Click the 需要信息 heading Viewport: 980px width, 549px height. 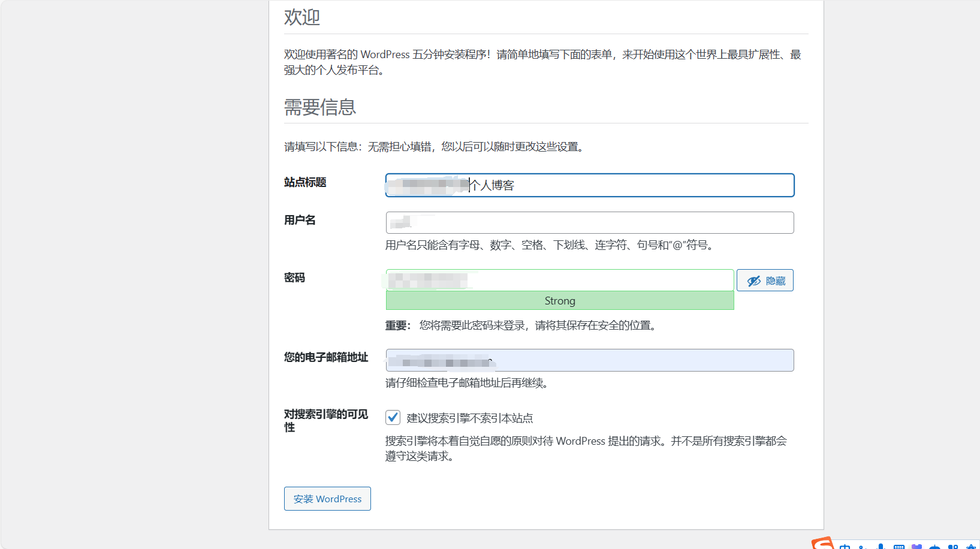(320, 107)
